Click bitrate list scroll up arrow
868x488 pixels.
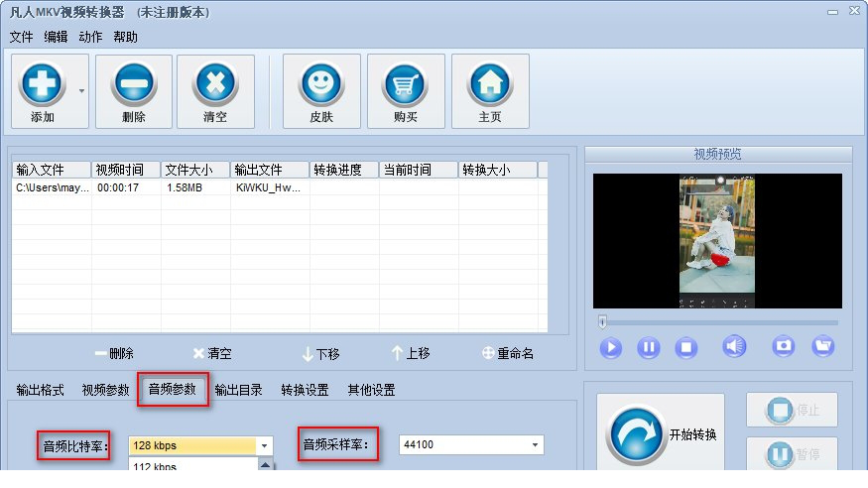pos(265,465)
